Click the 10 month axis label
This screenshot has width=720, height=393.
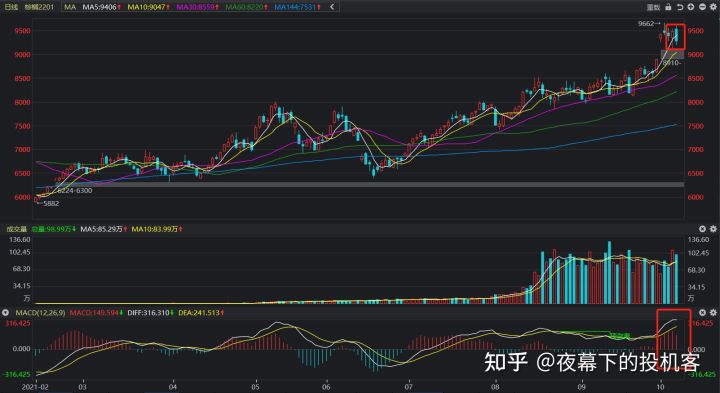[x=660, y=387]
